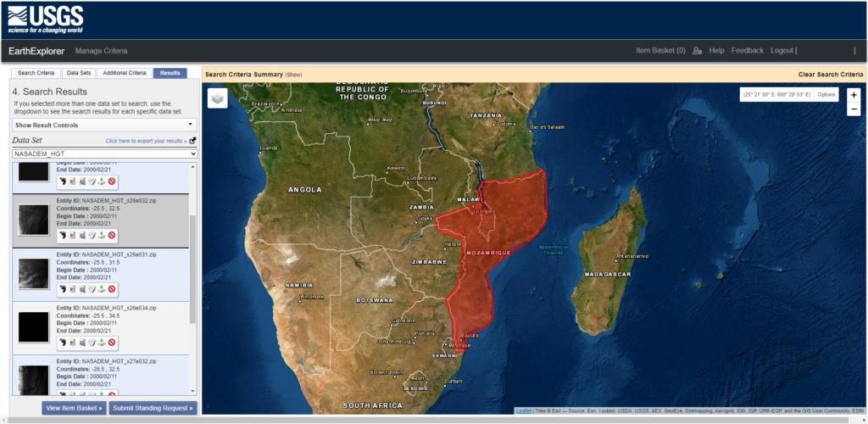Click the map coordinate readout box
This screenshot has width=868, height=424.
(776, 95)
